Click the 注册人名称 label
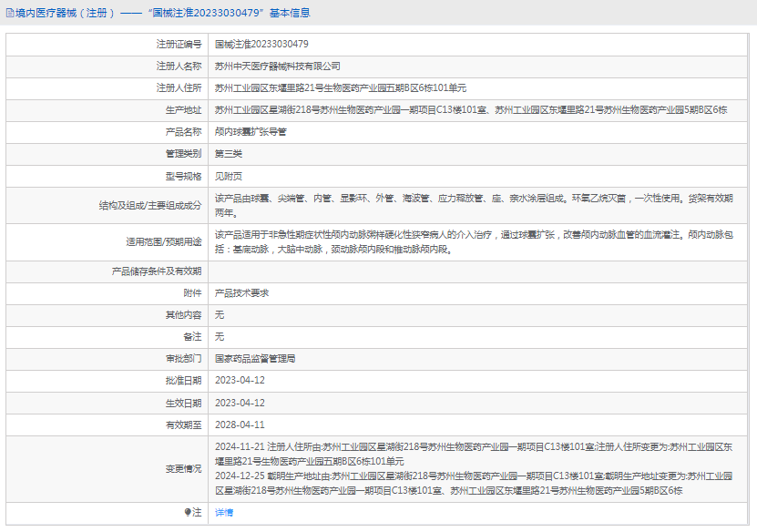The width and height of the screenshot is (757, 532). point(179,66)
